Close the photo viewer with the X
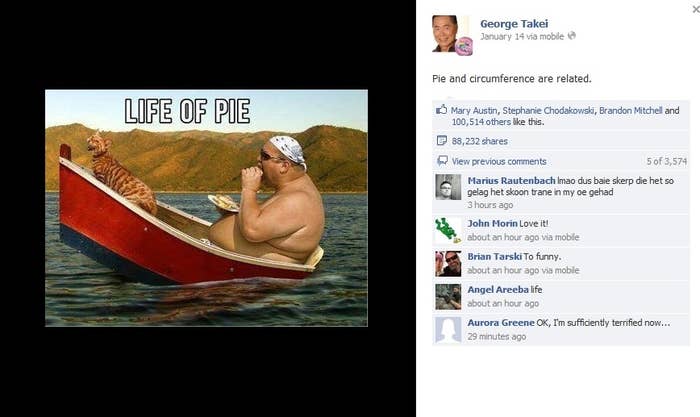700x417 pixels. point(696,9)
